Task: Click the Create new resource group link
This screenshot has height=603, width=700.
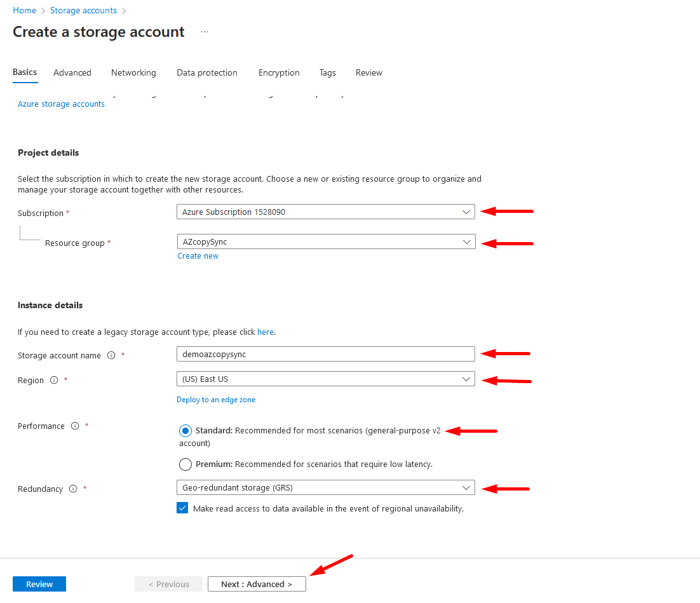Action: tap(198, 255)
